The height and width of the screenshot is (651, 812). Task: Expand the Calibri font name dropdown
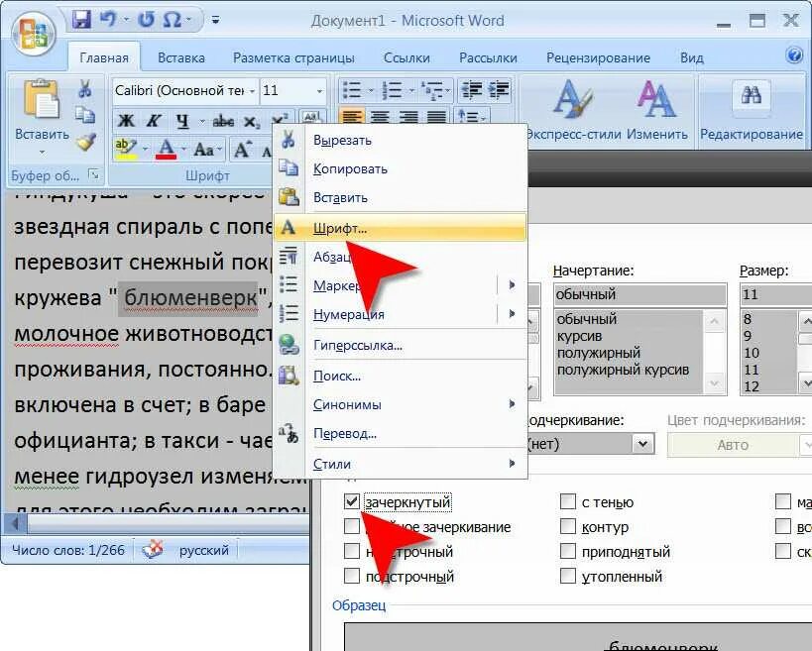pos(252,91)
